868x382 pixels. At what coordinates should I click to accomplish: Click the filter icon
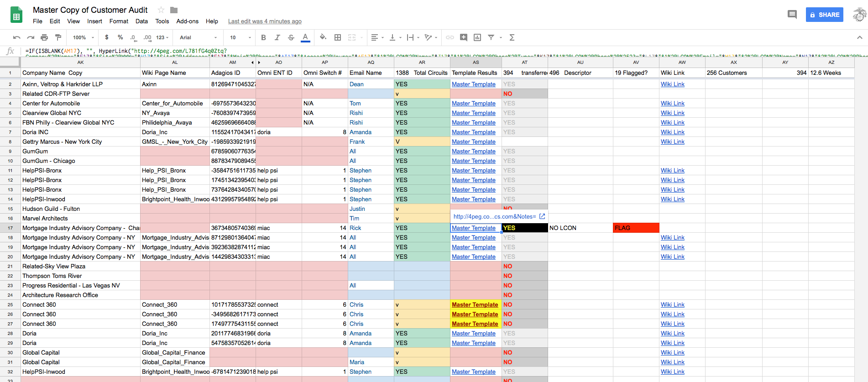click(491, 37)
